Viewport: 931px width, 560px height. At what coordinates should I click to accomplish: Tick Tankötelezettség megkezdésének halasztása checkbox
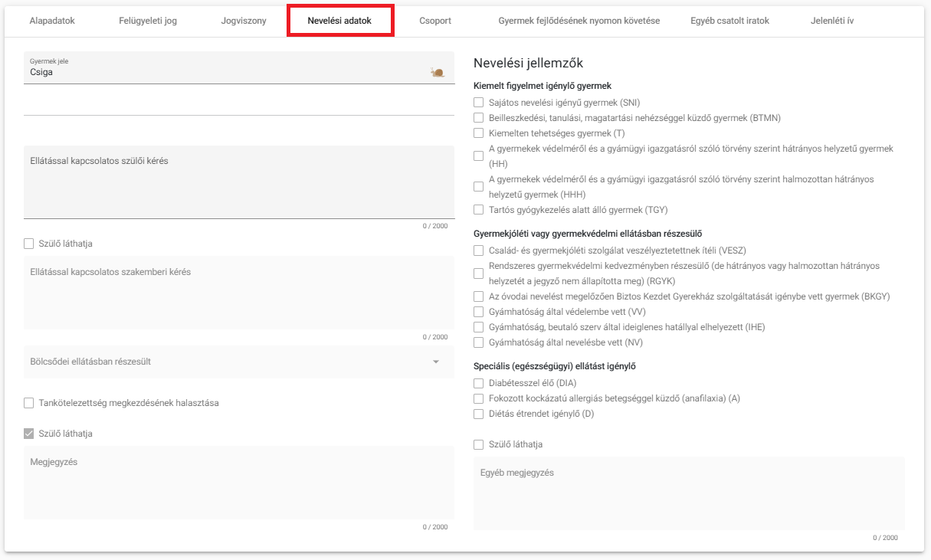pos(29,403)
